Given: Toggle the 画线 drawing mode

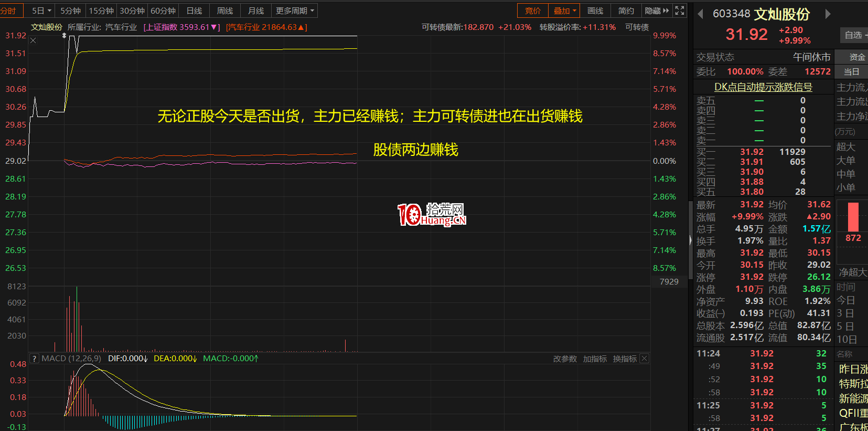Looking at the screenshot, I should [x=595, y=10].
